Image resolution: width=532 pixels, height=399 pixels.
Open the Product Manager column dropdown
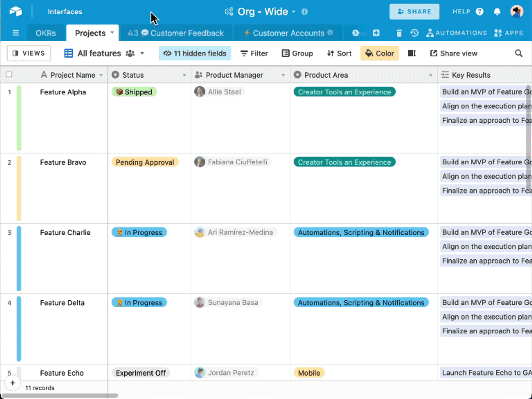coord(283,75)
